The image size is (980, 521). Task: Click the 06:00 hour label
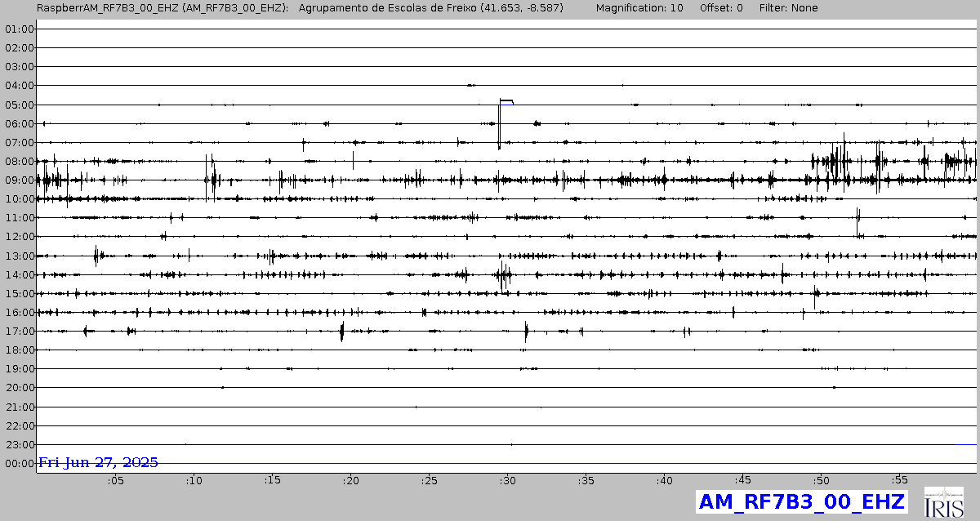pyautogui.click(x=19, y=123)
